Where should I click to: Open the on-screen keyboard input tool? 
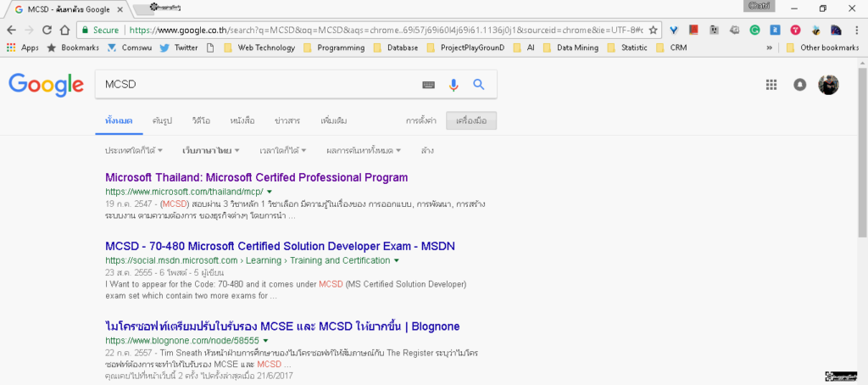point(428,85)
